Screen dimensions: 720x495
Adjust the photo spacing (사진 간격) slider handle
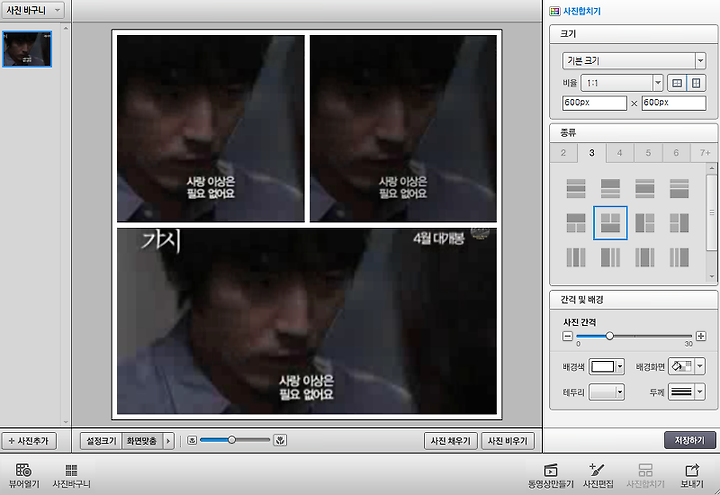click(x=609, y=336)
